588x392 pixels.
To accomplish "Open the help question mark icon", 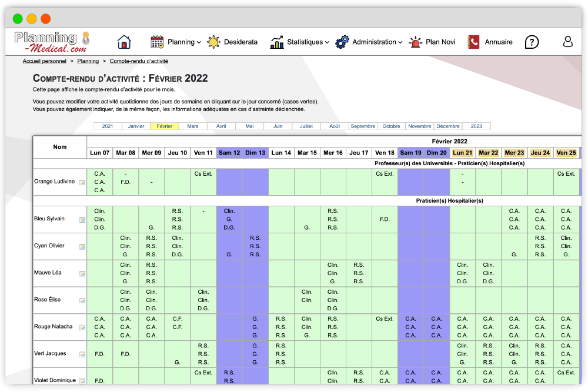I will click(532, 42).
